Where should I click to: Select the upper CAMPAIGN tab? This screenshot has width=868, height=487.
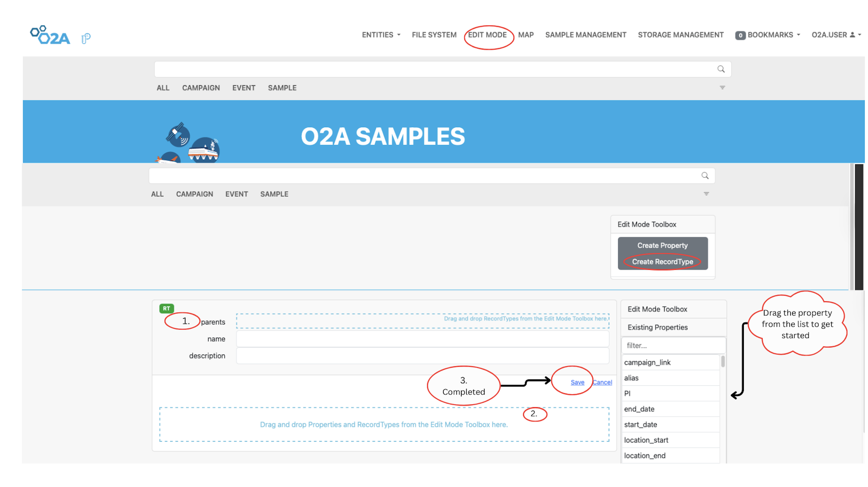[201, 88]
